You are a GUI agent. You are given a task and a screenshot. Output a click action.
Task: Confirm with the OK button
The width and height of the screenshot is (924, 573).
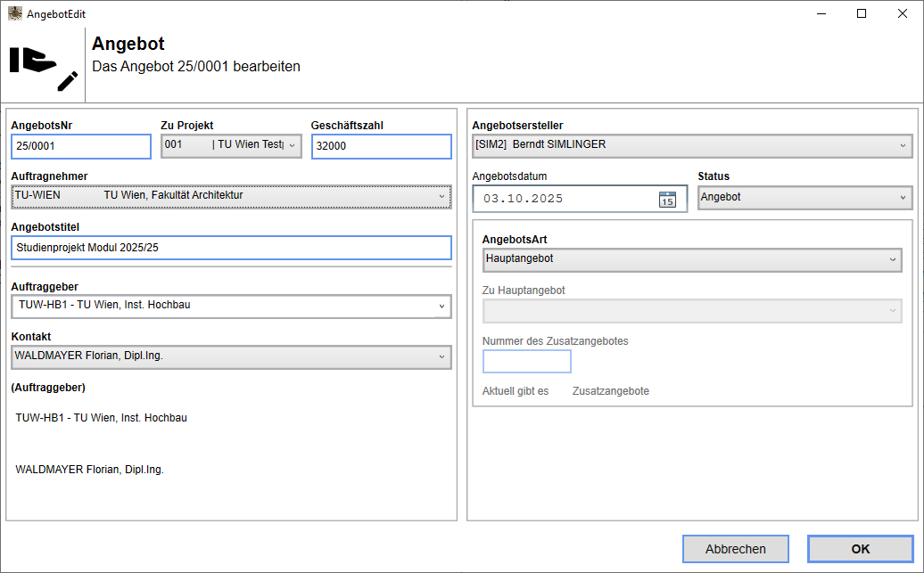click(x=860, y=549)
